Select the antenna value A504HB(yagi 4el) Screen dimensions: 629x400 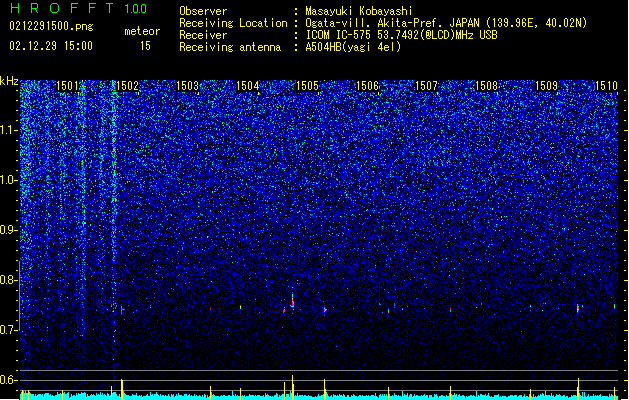[353, 47]
